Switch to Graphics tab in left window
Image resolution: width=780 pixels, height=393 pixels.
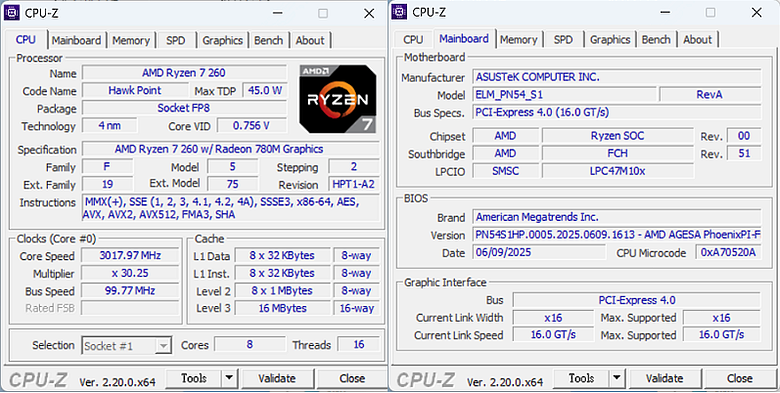pyautogui.click(x=222, y=40)
